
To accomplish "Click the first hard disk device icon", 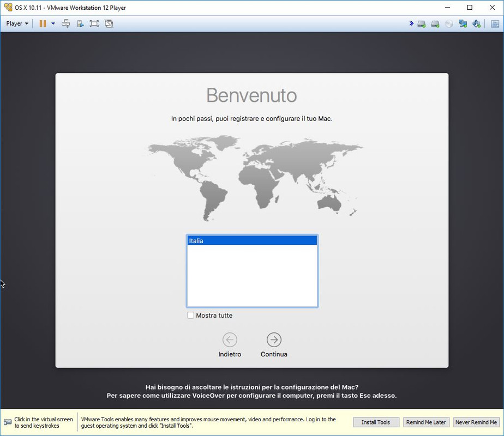I will click(x=422, y=24).
